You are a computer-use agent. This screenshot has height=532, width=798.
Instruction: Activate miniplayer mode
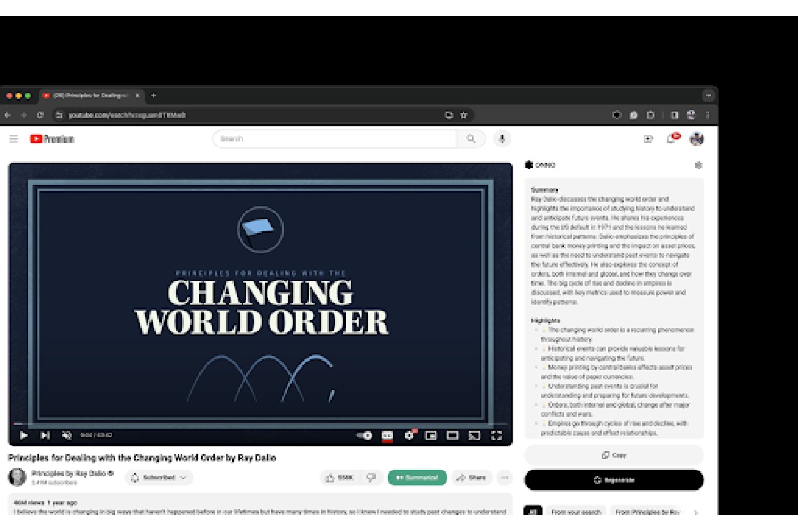431,436
